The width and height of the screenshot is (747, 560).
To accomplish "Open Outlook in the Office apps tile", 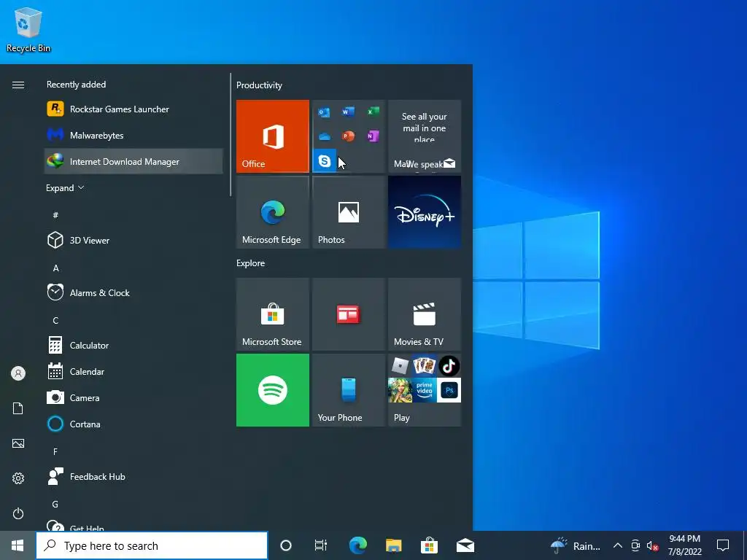I will [325, 112].
